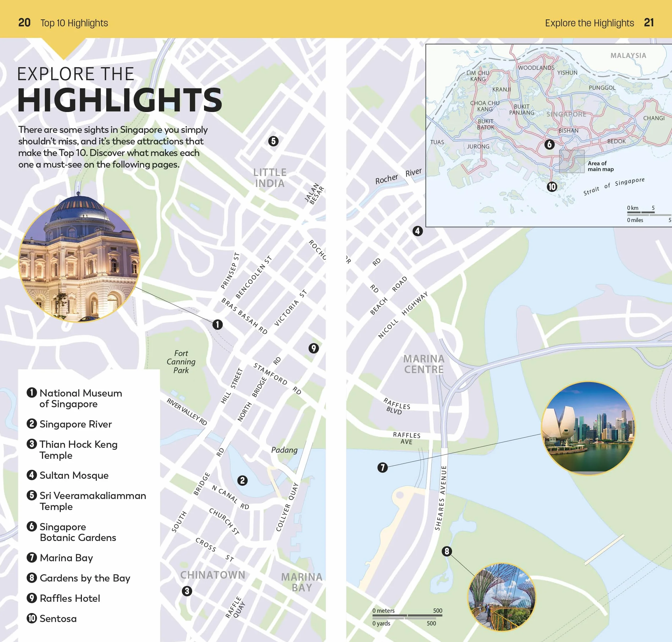
Task: Click page number 21
Action: coord(649,23)
